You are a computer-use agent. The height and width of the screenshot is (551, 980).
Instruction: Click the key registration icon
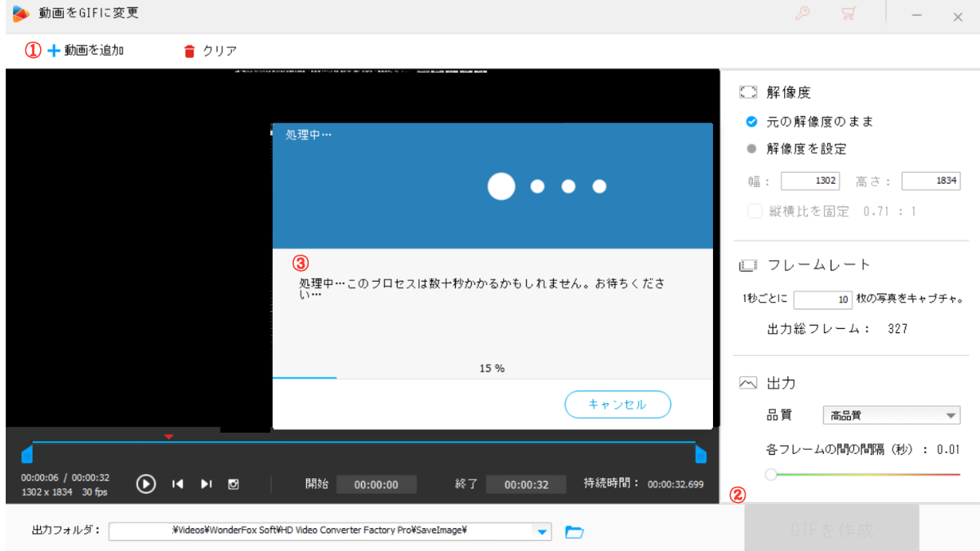click(802, 15)
